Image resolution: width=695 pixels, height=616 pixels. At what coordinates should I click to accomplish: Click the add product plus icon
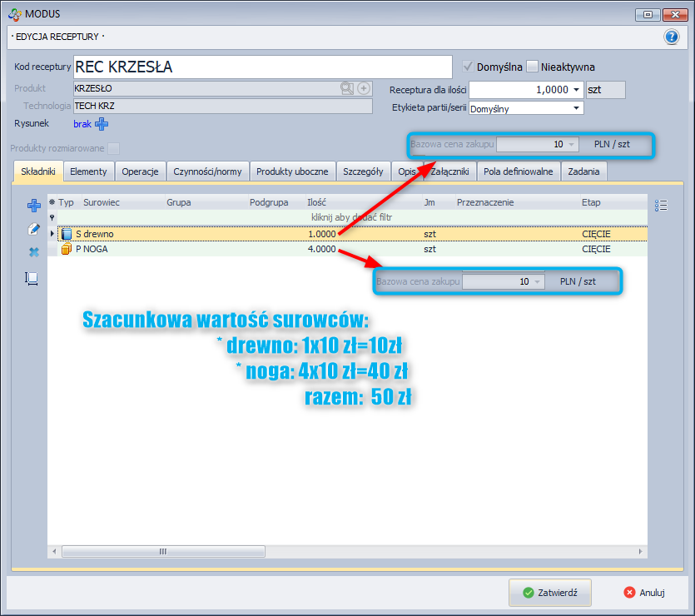click(x=363, y=88)
